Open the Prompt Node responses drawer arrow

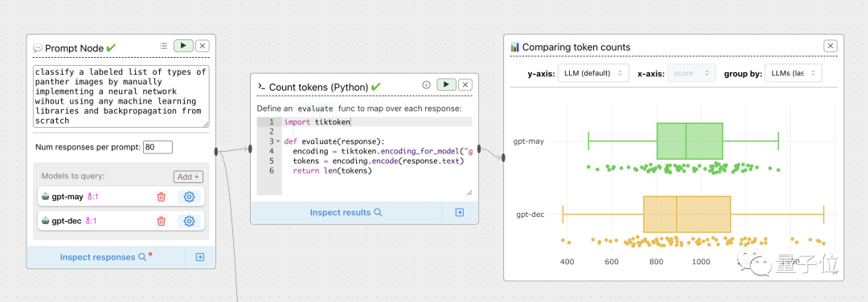(200, 257)
